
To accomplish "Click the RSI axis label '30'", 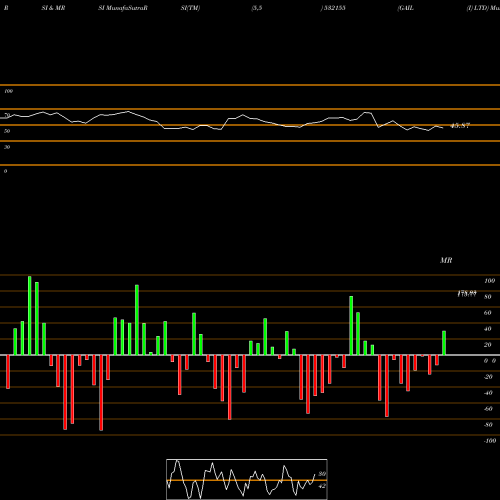I will pos(7,147).
